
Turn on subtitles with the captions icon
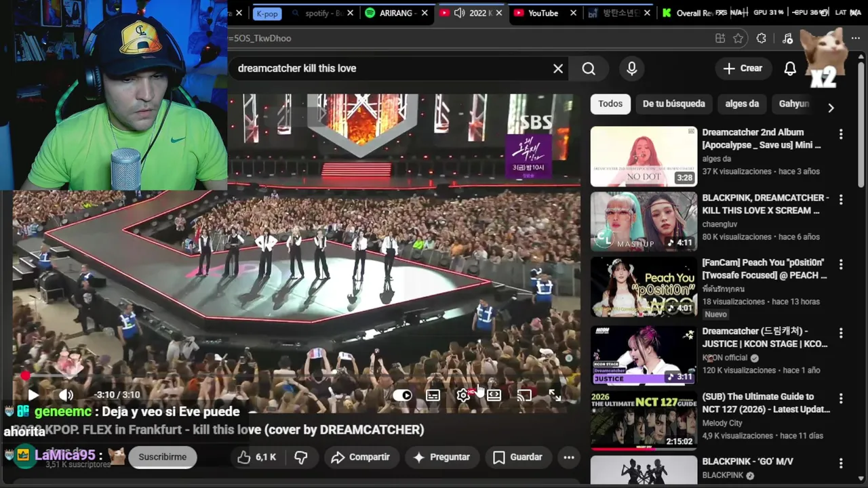433,395
